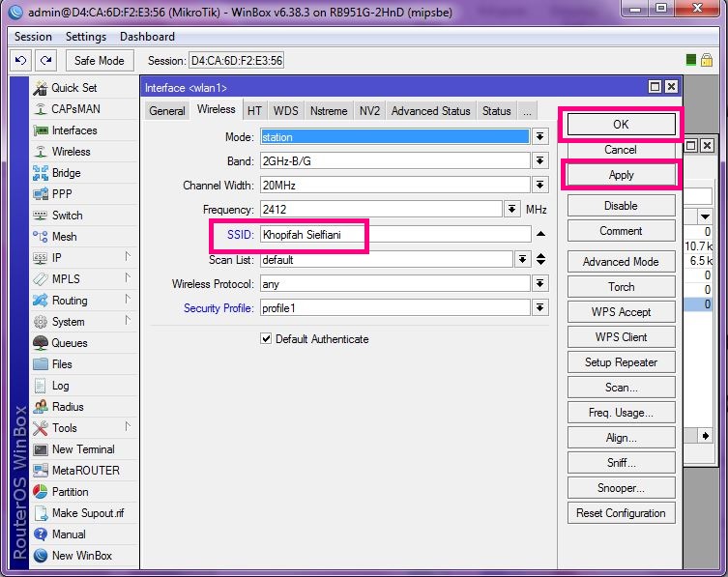728x577 pixels.
Task: Open Mesh menu
Action: pos(83,237)
